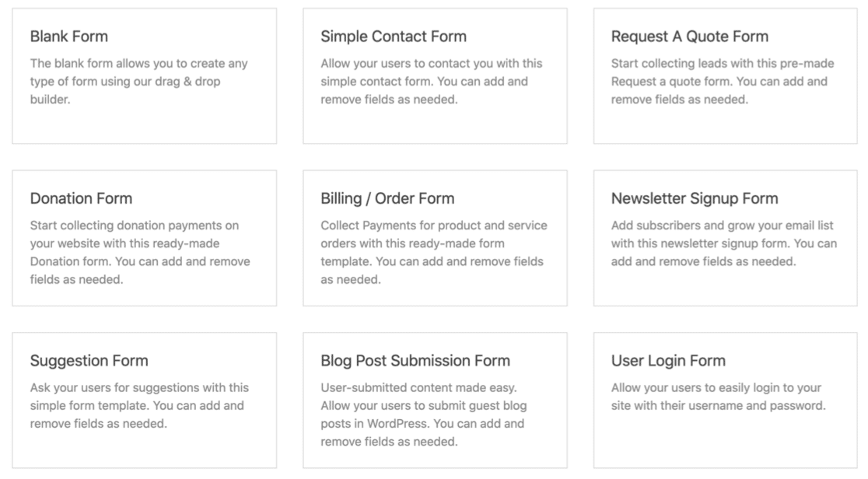Viewport: 868px width, 479px height.
Task: Click the Donation Form description paragraph
Action: click(140, 253)
